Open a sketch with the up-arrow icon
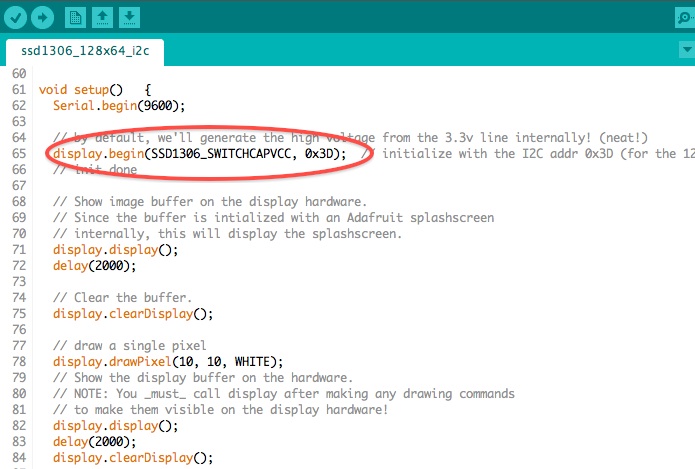Viewport: 695px width, 469px height. click(x=102, y=18)
